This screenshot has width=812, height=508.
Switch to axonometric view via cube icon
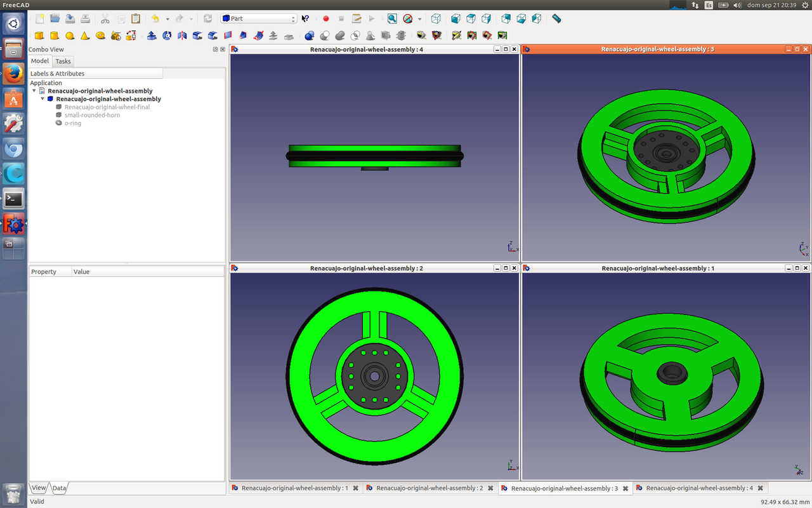[x=436, y=19]
